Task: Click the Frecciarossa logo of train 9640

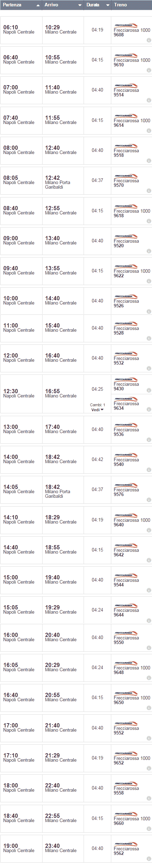Action: (126, 515)
